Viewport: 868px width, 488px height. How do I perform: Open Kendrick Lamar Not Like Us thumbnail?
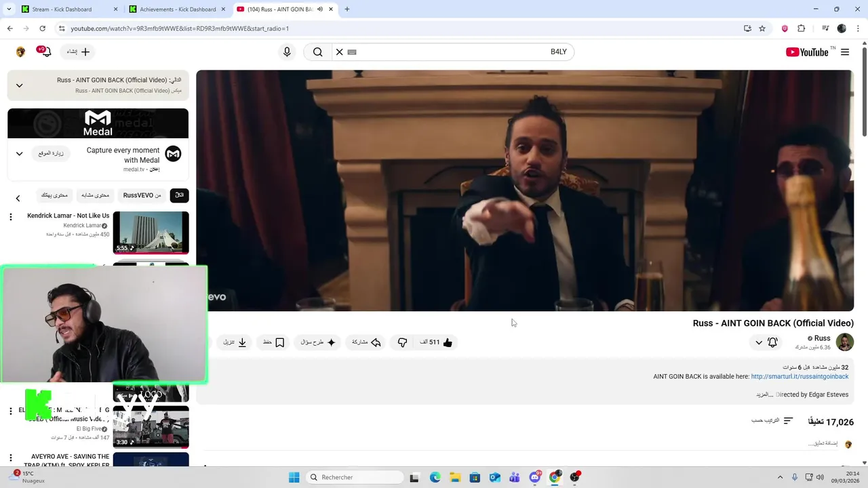pos(151,232)
